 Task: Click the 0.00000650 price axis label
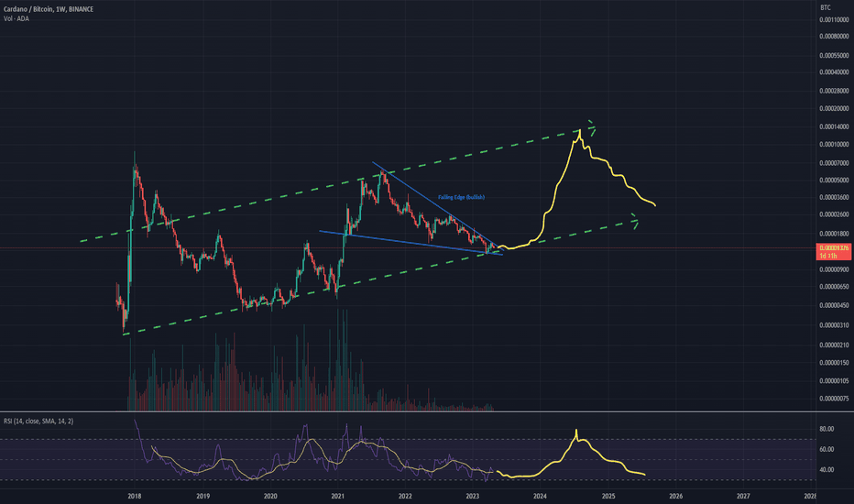click(834, 287)
